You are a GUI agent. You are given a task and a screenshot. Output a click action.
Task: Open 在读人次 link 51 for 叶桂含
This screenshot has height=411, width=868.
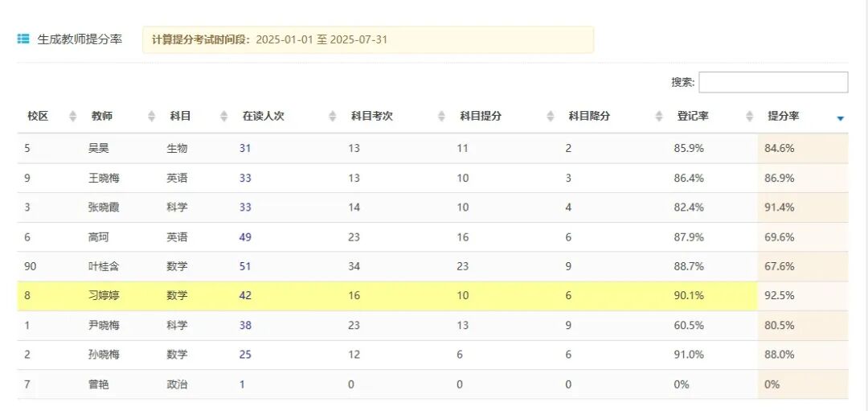click(245, 266)
